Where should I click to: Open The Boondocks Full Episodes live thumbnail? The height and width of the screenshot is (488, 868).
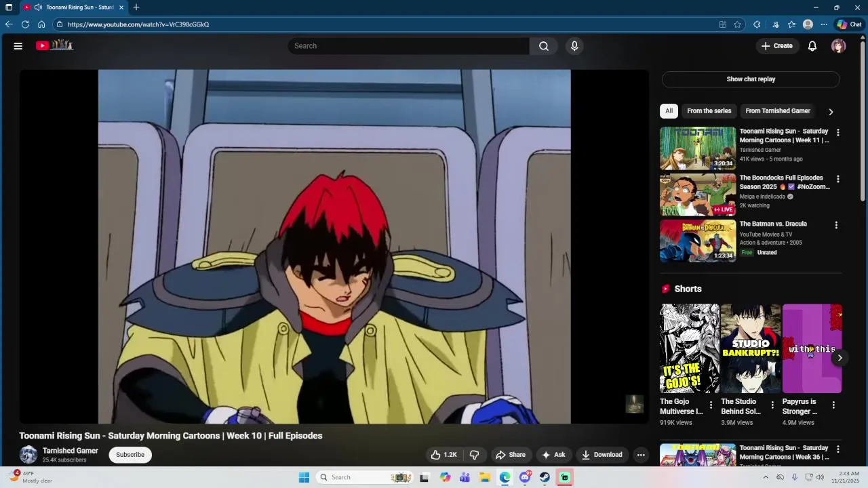(x=698, y=195)
